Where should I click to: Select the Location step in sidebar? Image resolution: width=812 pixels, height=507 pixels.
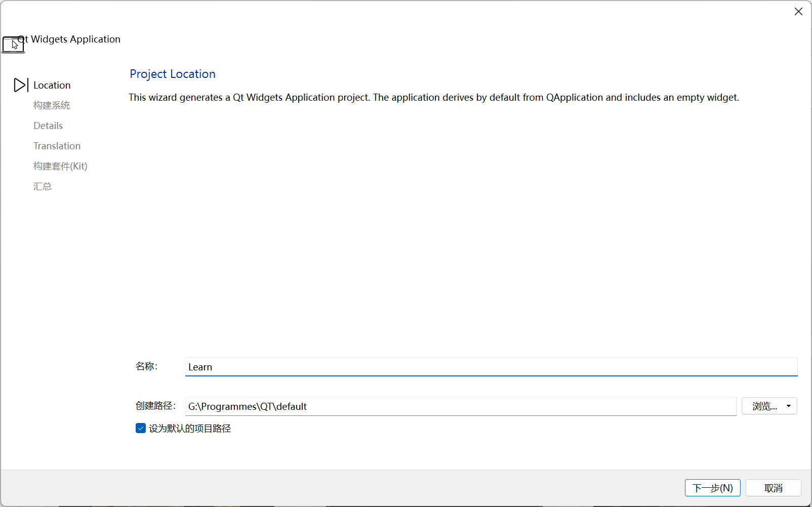pyautogui.click(x=52, y=85)
